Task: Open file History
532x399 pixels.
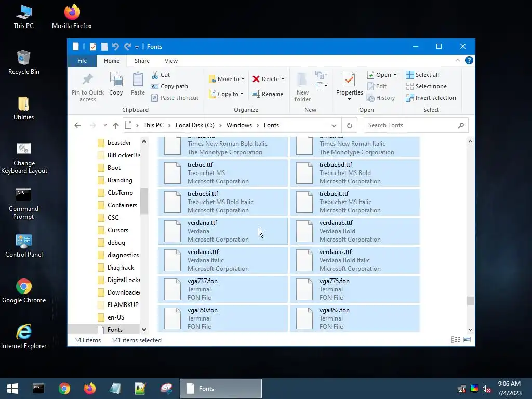Action: pos(381,98)
